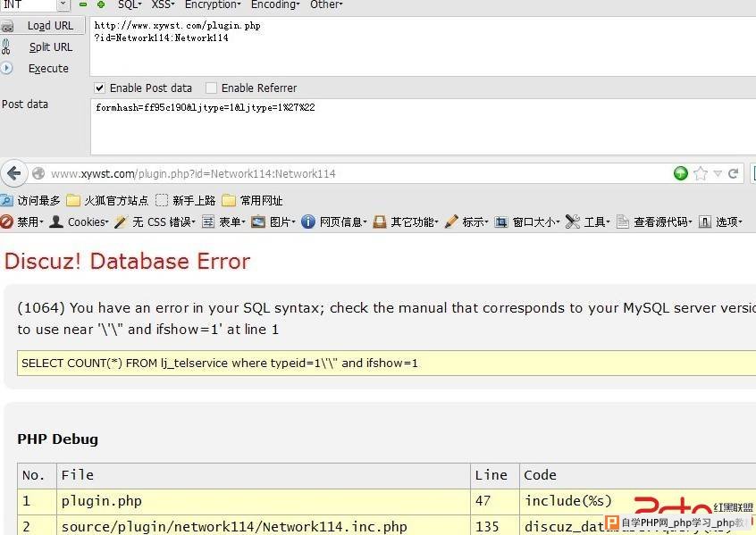The image size is (756, 535).
Task: Click the browser back arrow button
Action: [x=13, y=173]
